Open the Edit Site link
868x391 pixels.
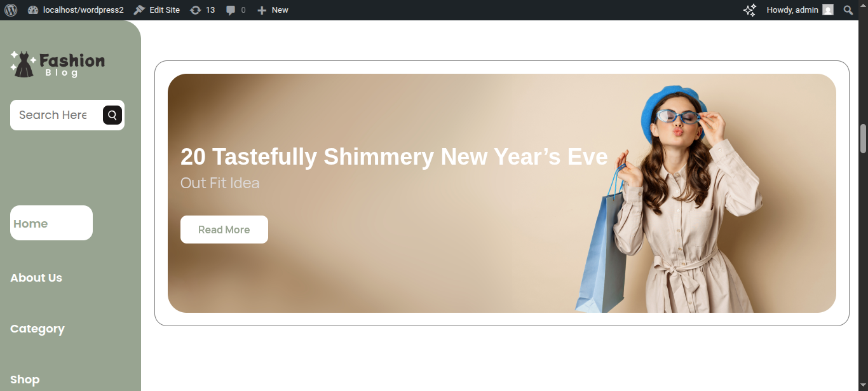click(157, 10)
